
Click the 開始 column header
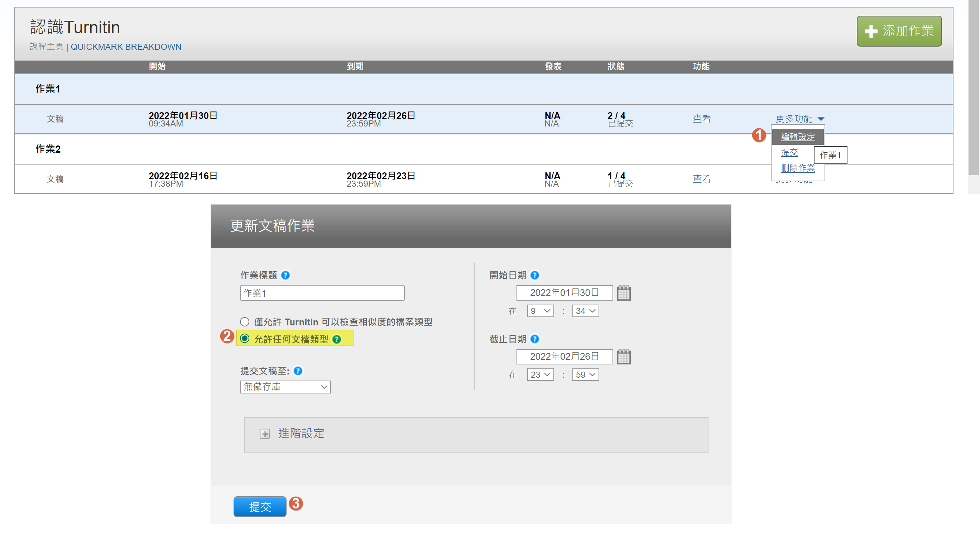[x=157, y=67]
